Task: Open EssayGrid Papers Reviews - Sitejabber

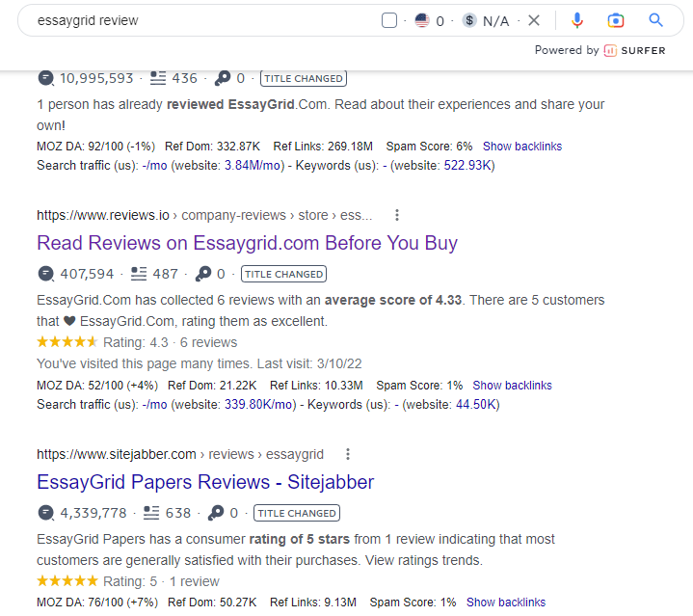Action: [205, 482]
